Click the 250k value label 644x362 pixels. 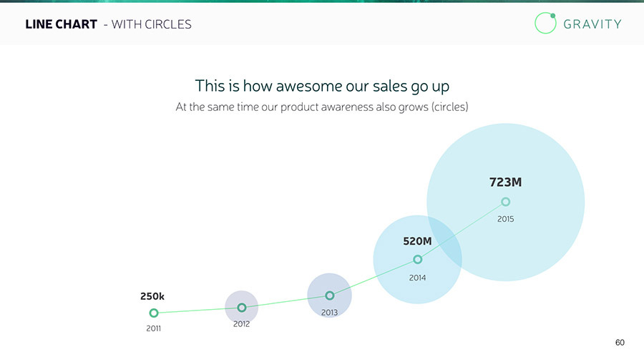(152, 295)
